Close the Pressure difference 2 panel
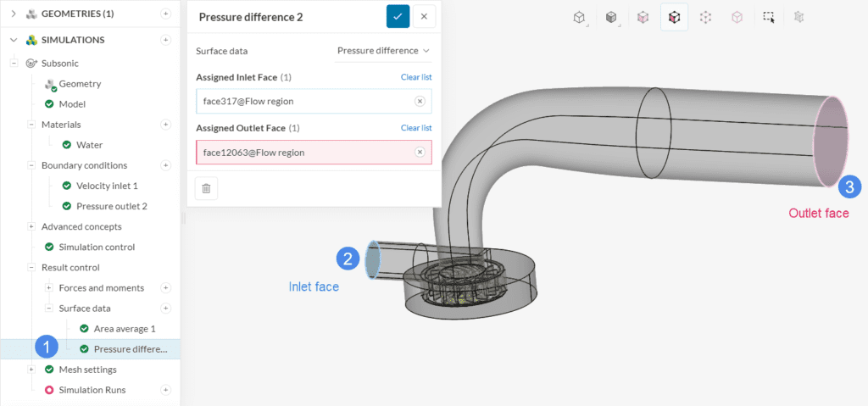This screenshot has height=406, width=868. [424, 17]
